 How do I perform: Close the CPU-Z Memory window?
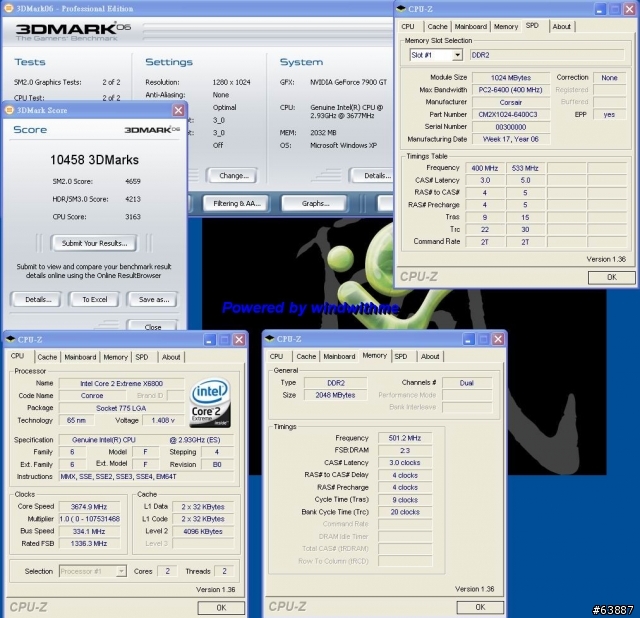coord(498,339)
